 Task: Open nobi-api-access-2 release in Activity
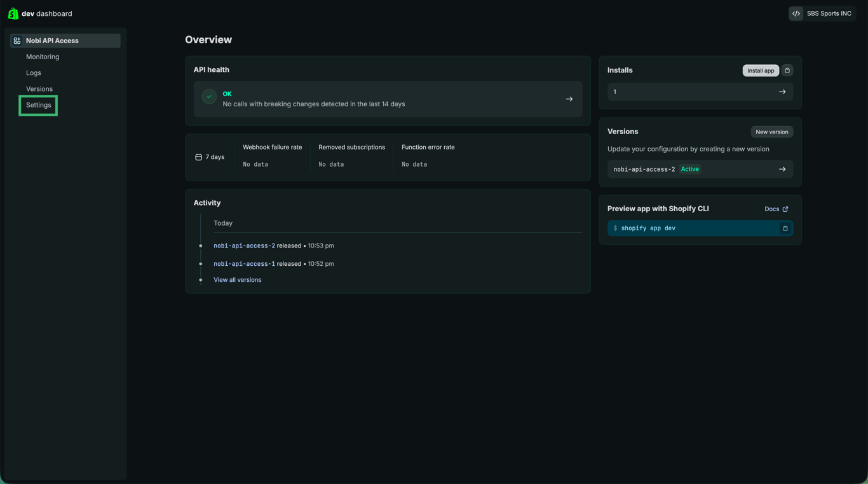[244, 245]
